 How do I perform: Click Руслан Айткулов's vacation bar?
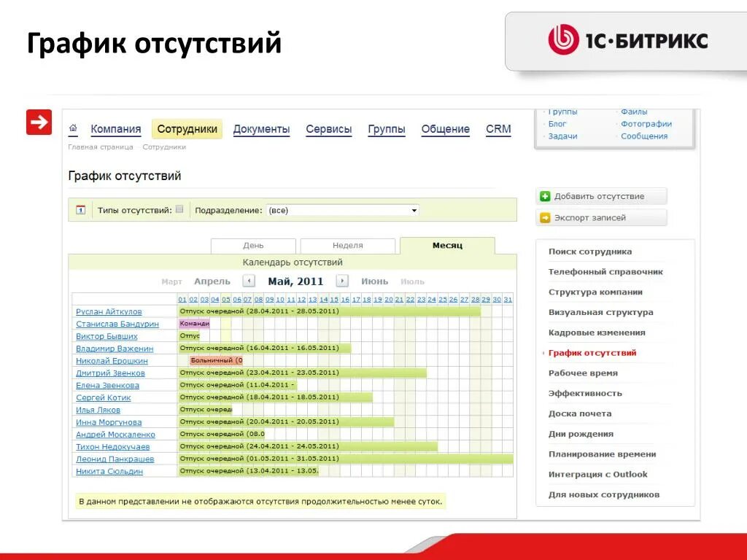click(x=329, y=311)
